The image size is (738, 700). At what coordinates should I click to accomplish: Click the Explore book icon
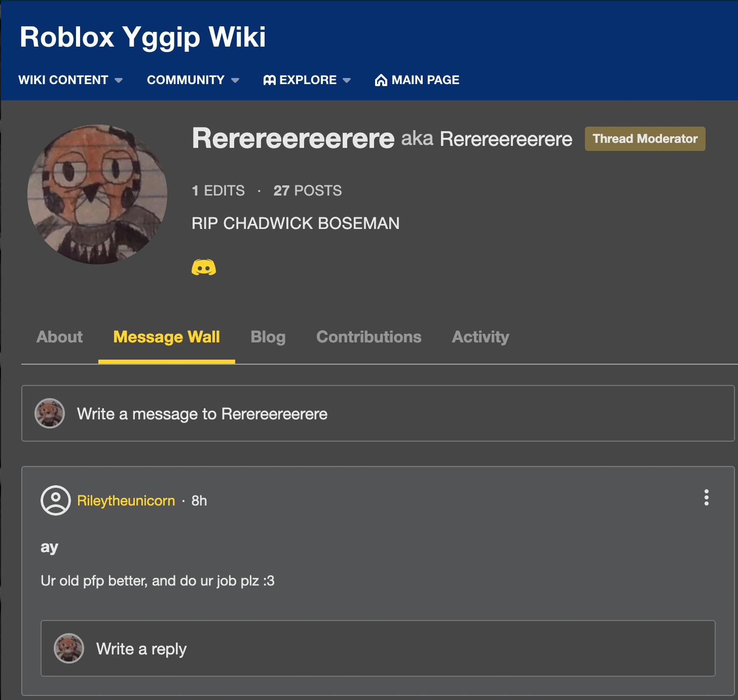270,80
